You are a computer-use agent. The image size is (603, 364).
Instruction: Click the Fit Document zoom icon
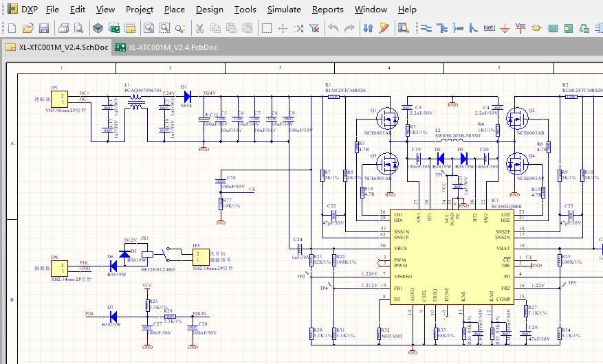click(148, 28)
